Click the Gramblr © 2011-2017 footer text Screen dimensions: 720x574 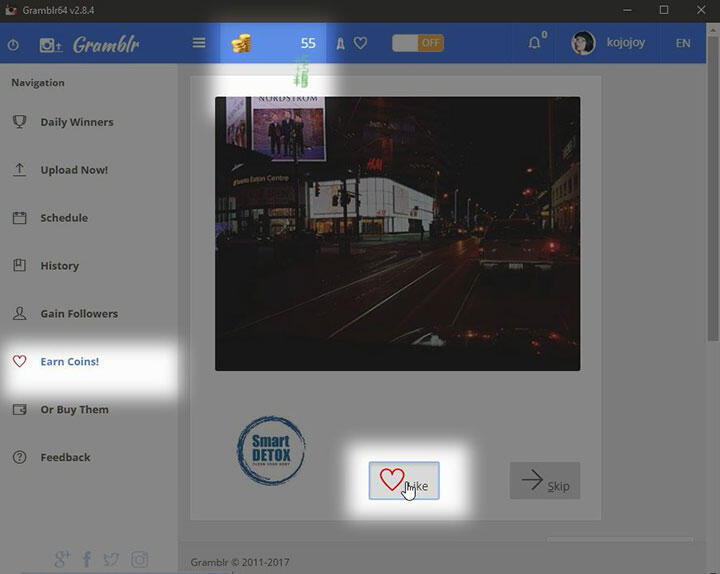tap(240, 562)
